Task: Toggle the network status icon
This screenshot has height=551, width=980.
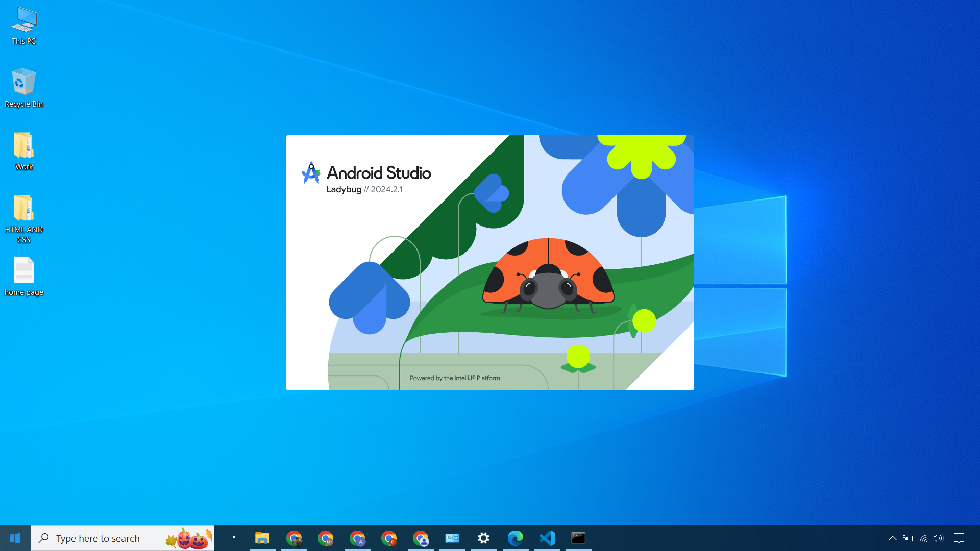Action: (924, 538)
